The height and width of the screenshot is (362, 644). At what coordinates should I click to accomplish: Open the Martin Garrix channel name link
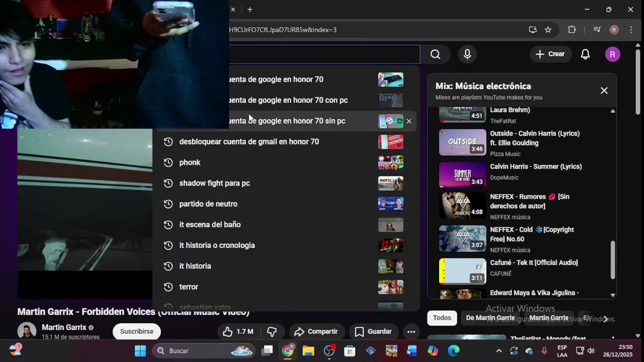64,327
